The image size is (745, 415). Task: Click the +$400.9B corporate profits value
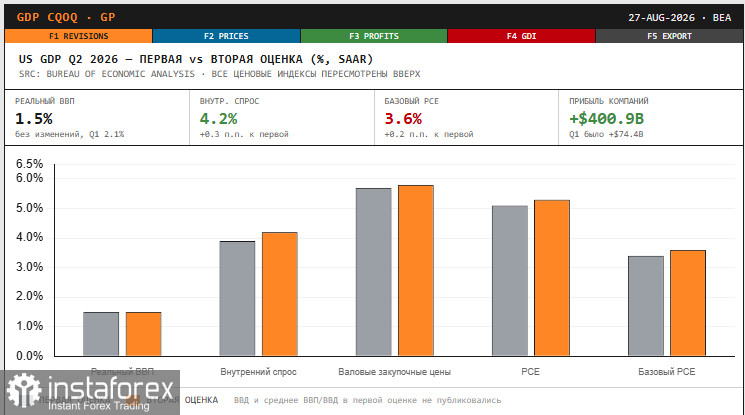(x=606, y=118)
